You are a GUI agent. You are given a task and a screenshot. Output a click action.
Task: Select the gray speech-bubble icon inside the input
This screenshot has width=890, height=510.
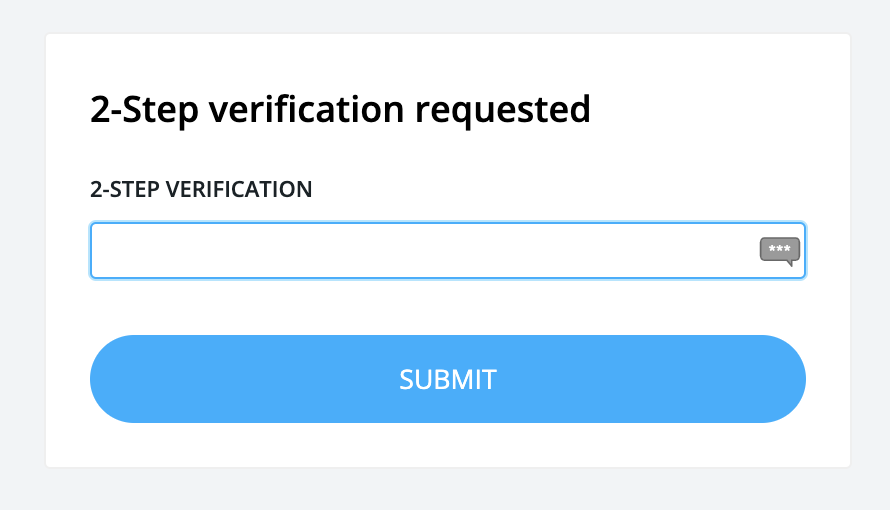780,250
